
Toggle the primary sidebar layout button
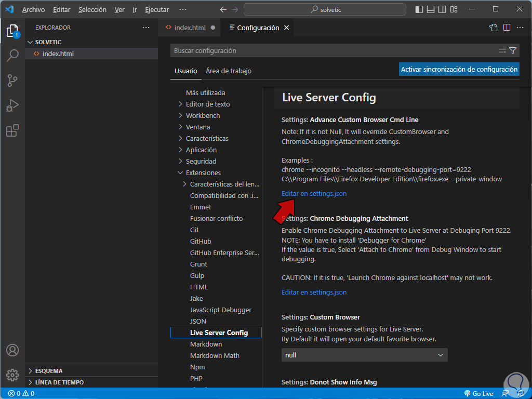(x=419, y=9)
